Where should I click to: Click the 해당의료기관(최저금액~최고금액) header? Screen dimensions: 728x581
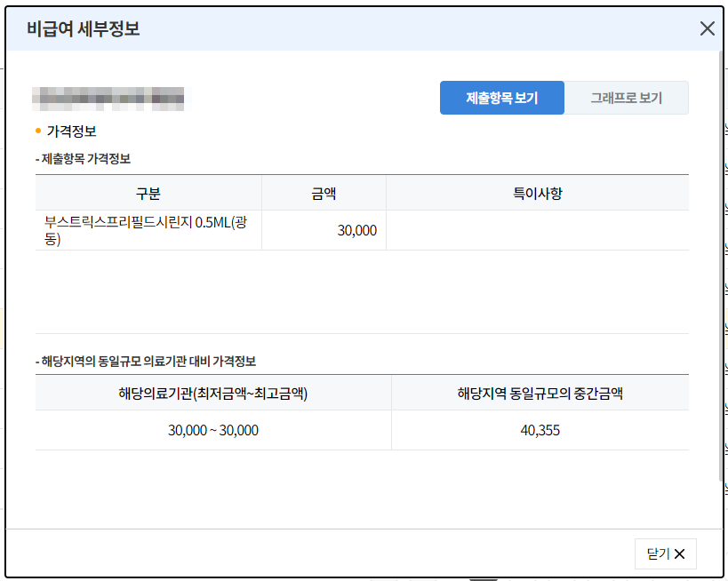click(213, 393)
